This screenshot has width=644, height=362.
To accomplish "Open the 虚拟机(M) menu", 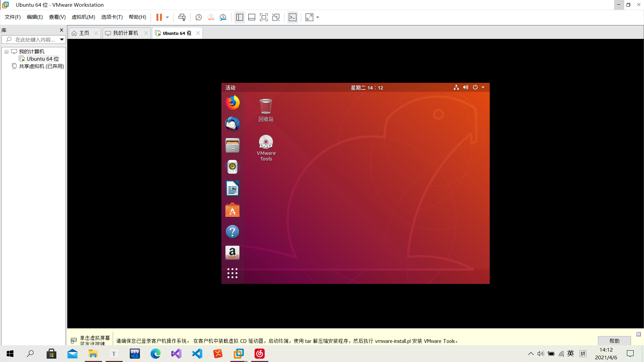I will (83, 17).
